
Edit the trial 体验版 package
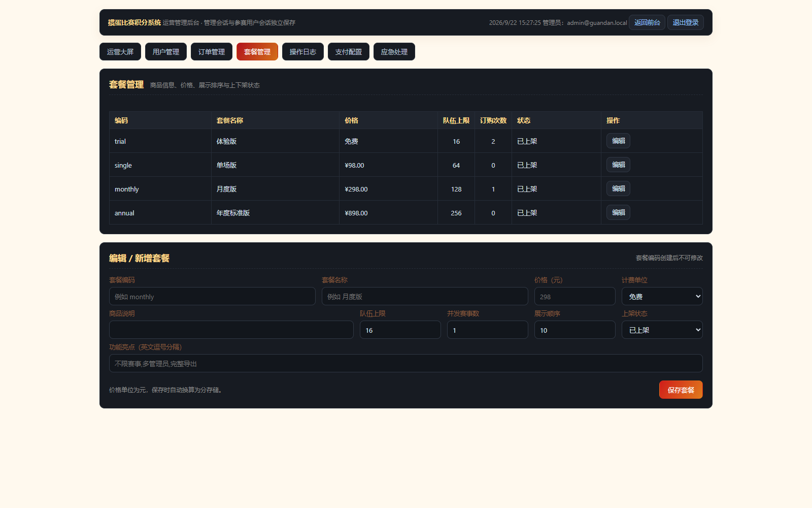point(618,141)
